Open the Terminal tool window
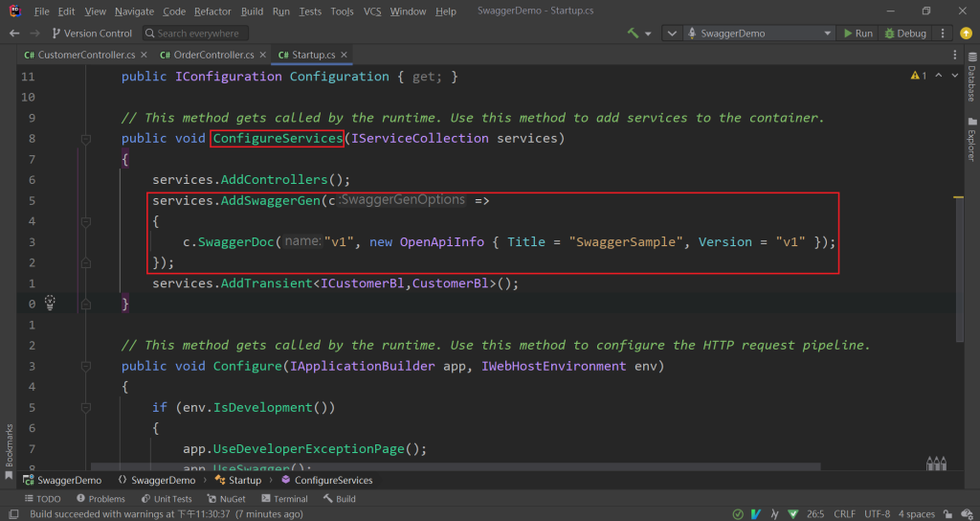980x521 pixels. (284, 498)
